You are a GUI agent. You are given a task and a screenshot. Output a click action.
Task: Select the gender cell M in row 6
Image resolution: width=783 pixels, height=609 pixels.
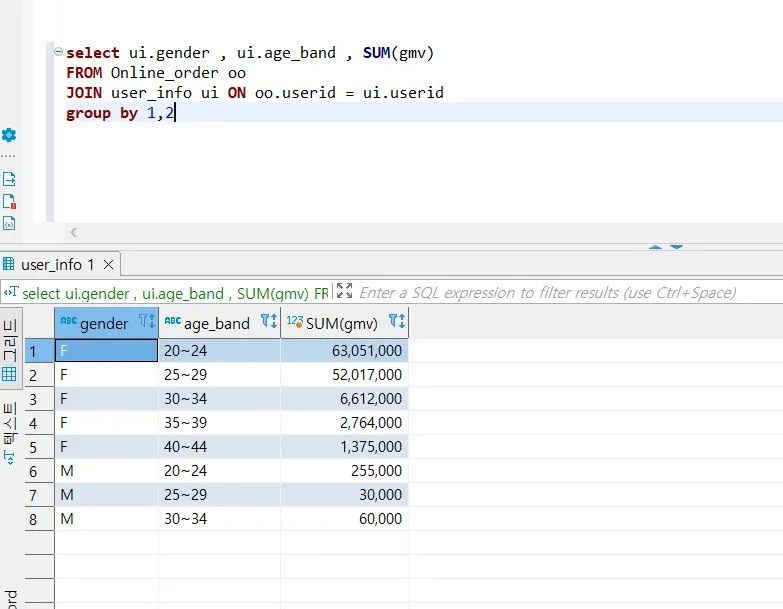(106, 470)
